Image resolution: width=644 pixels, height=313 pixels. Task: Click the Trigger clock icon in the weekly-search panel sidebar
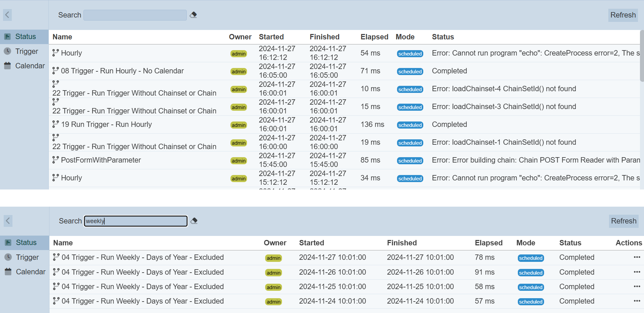coord(8,257)
